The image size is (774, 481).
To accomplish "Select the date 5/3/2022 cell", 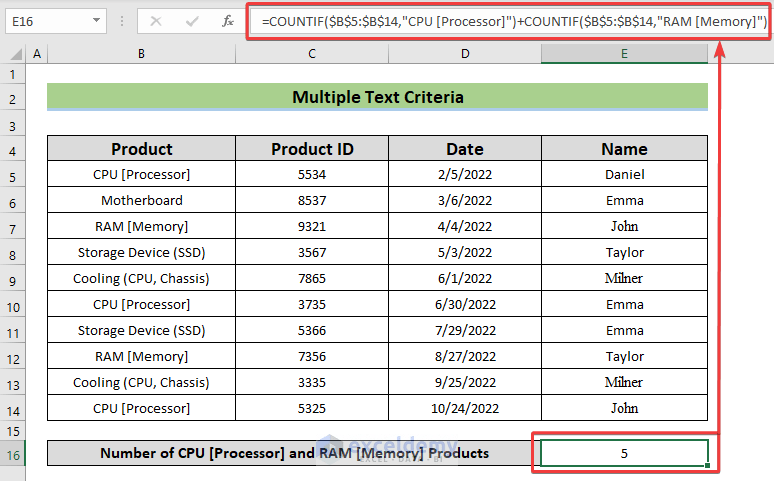I will coord(465,252).
